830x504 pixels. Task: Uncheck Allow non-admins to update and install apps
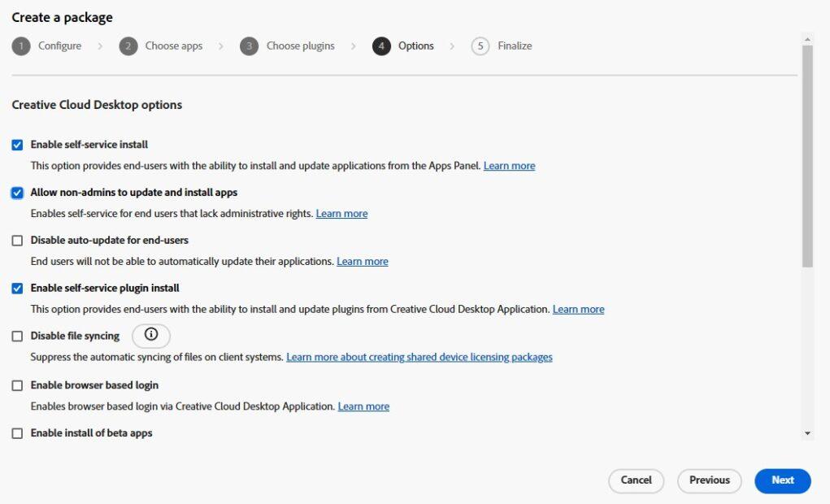click(x=17, y=192)
